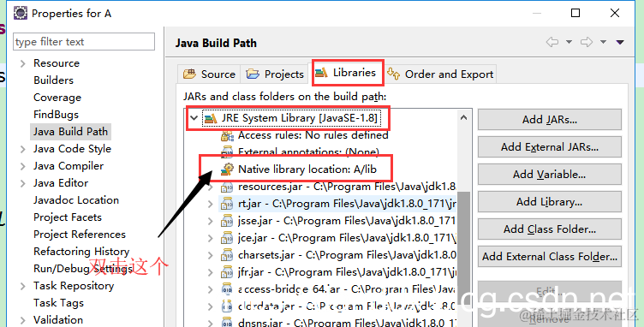Viewport: 644px width, 327px height.
Task: Select Access rules: No rules defined row
Action: [304, 135]
